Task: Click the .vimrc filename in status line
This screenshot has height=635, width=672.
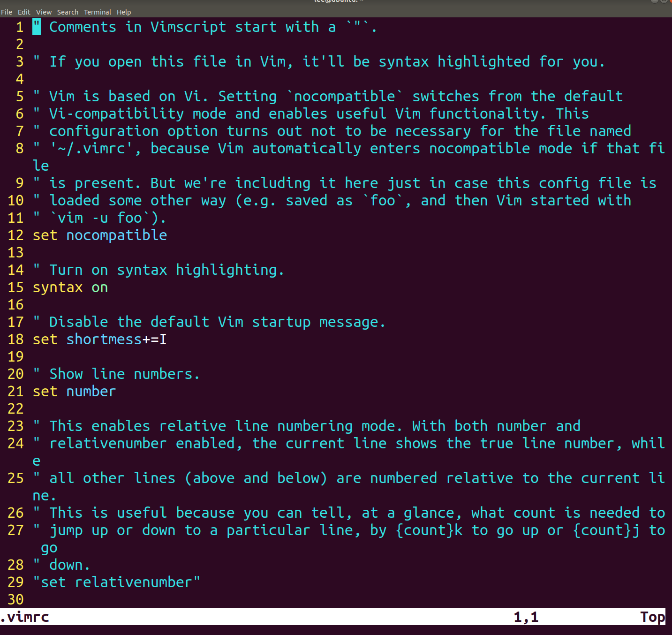Action: [25, 617]
